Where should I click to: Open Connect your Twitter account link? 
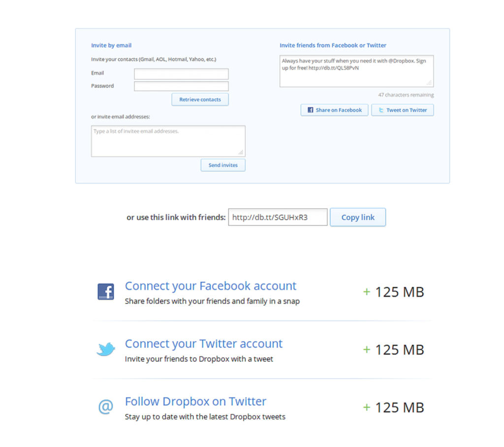click(x=204, y=343)
